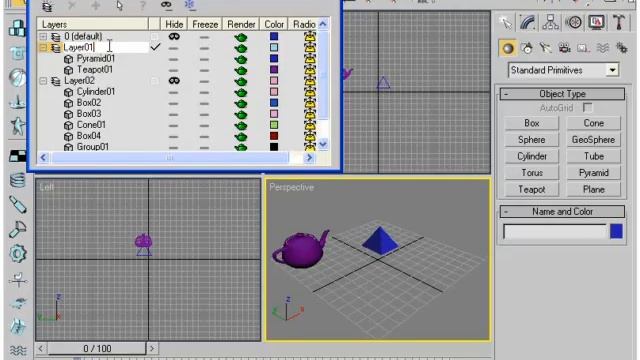Click the reactor Rope Collection icon

pos(17,102)
